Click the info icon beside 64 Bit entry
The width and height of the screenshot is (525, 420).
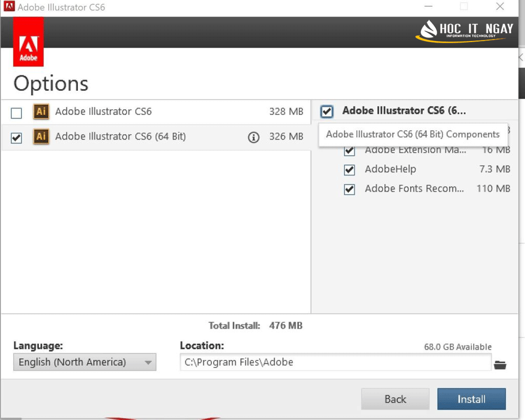(x=254, y=137)
